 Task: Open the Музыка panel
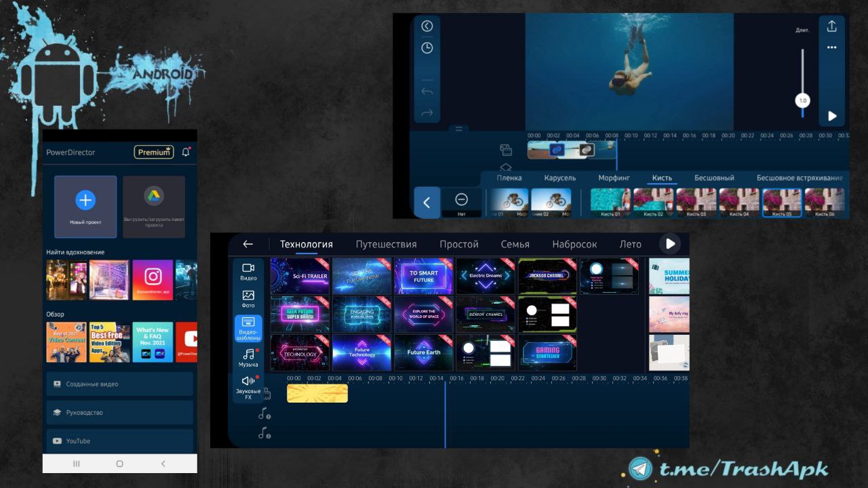coord(248,357)
